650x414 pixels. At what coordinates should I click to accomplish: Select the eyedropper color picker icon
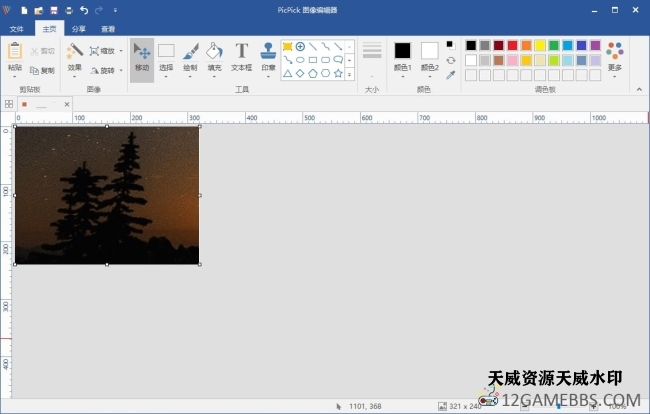pyautogui.click(x=450, y=74)
